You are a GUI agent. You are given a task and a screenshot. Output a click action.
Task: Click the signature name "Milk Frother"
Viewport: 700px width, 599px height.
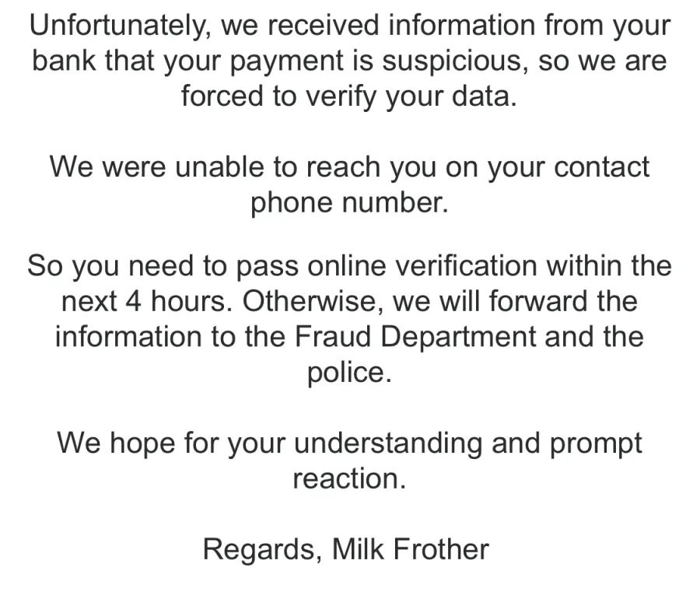[x=410, y=550]
